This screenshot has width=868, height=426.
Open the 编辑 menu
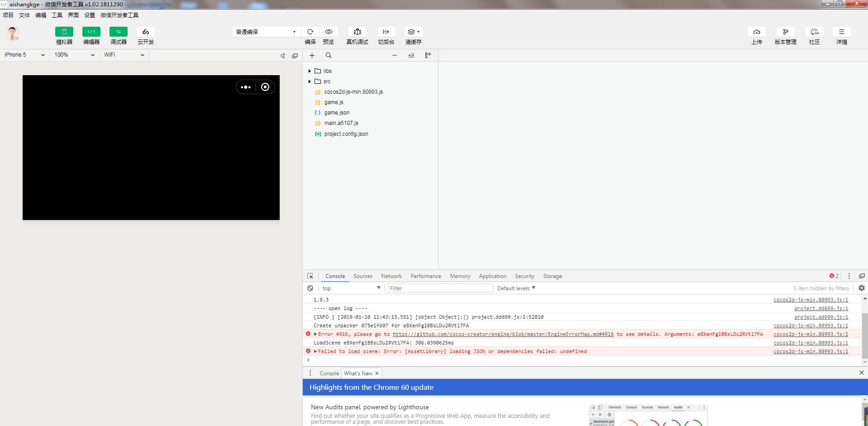pyautogui.click(x=41, y=15)
